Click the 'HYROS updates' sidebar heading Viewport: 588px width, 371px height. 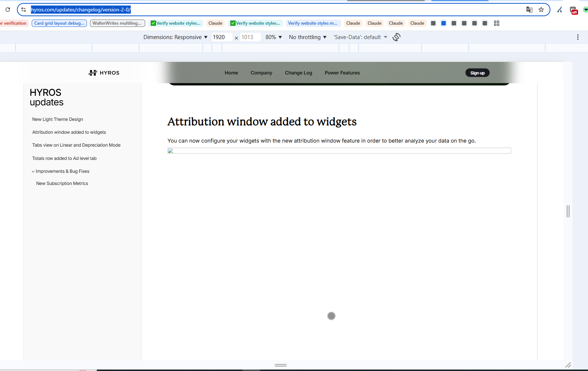[x=46, y=97]
